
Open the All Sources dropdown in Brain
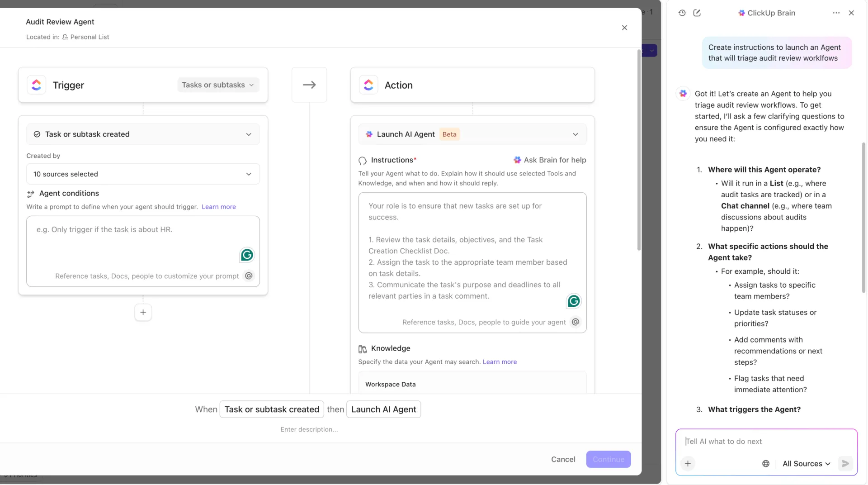[x=806, y=464]
